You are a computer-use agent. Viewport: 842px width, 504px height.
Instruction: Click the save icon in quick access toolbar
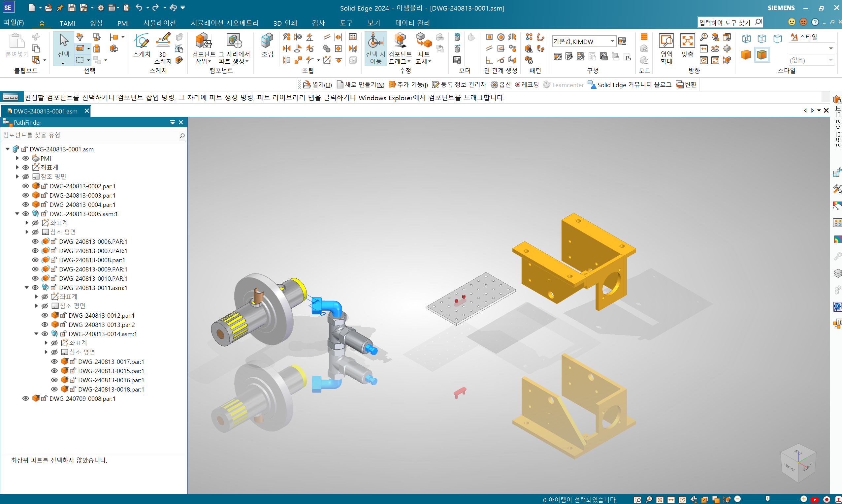pos(71,8)
